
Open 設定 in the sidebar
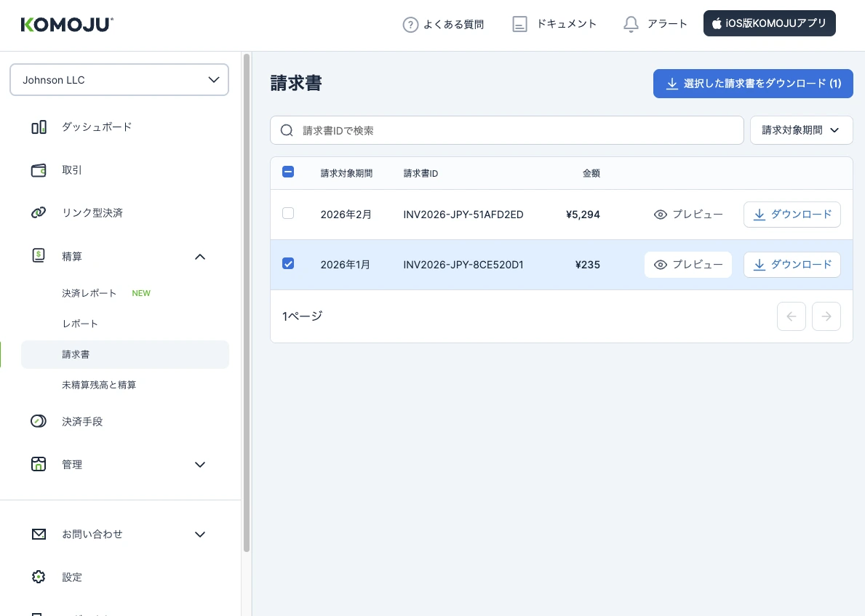click(x=72, y=577)
